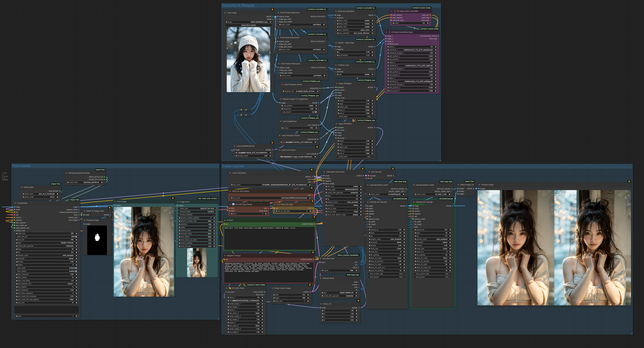Toggle guide_size_for bbox switch in FaceDetailer
Screen dimensions: 644x348
(76, 236)
